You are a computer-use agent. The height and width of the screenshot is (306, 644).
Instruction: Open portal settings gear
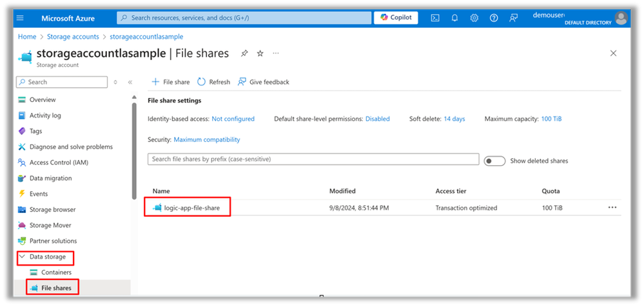coord(474,18)
